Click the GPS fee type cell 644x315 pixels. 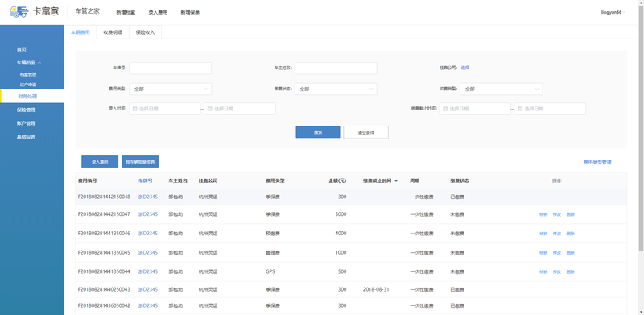point(270,271)
